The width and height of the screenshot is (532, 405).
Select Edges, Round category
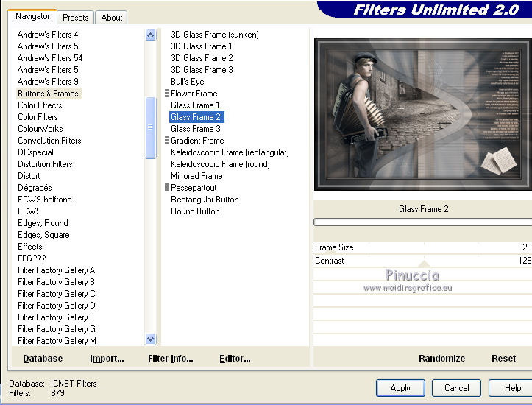point(43,223)
